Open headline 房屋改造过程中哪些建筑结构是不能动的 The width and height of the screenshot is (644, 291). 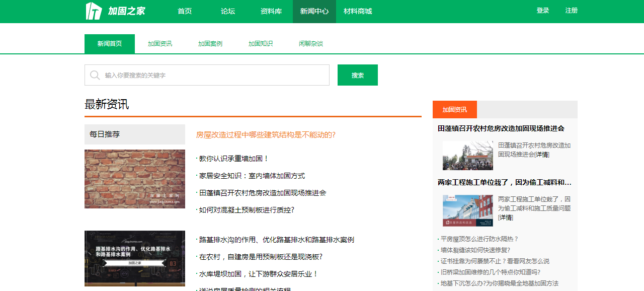[266, 135]
